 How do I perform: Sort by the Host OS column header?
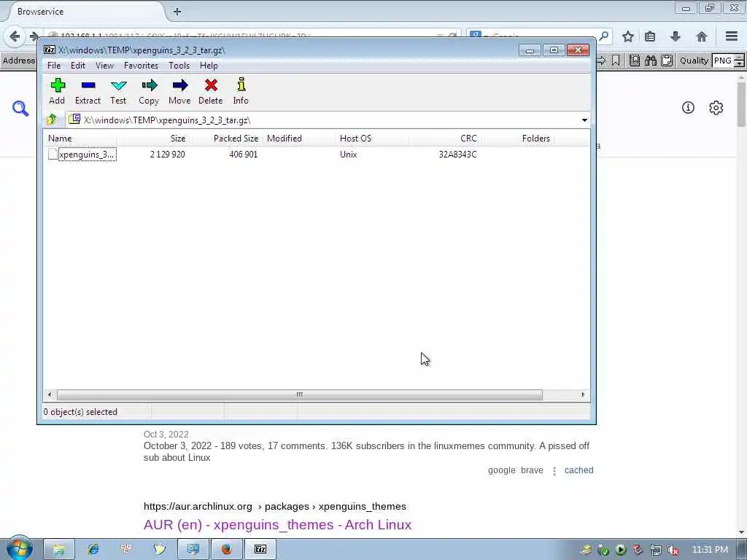tap(372, 139)
